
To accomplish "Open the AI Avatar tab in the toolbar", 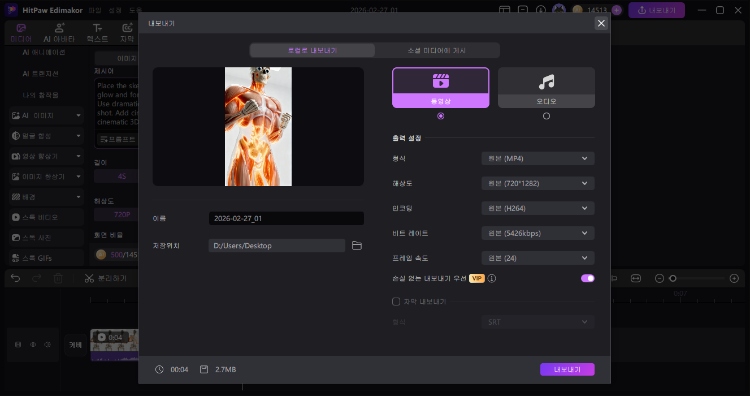I will (59, 33).
